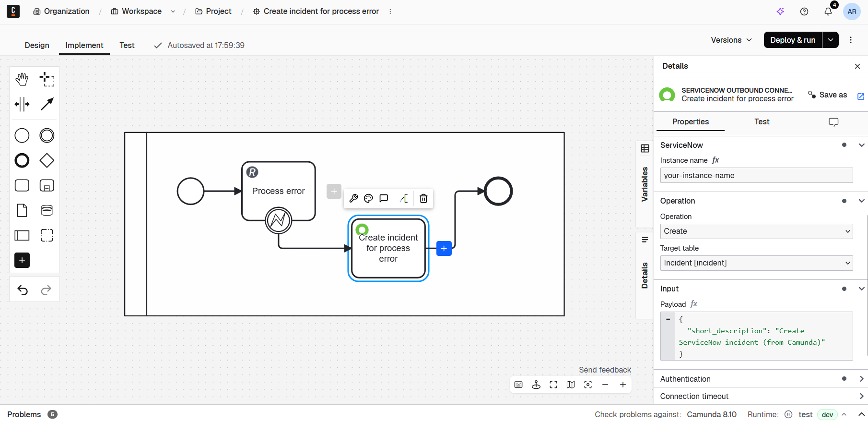Open the Operation Create dropdown

pyautogui.click(x=756, y=231)
